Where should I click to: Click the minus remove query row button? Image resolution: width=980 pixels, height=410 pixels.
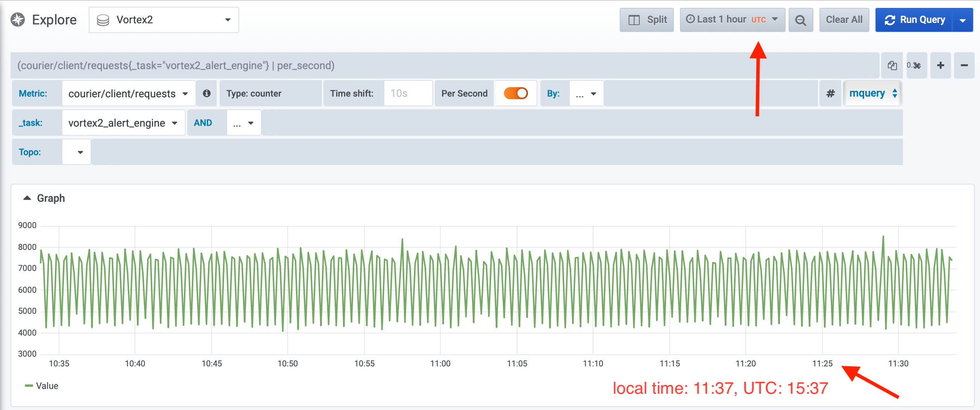[964, 65]
